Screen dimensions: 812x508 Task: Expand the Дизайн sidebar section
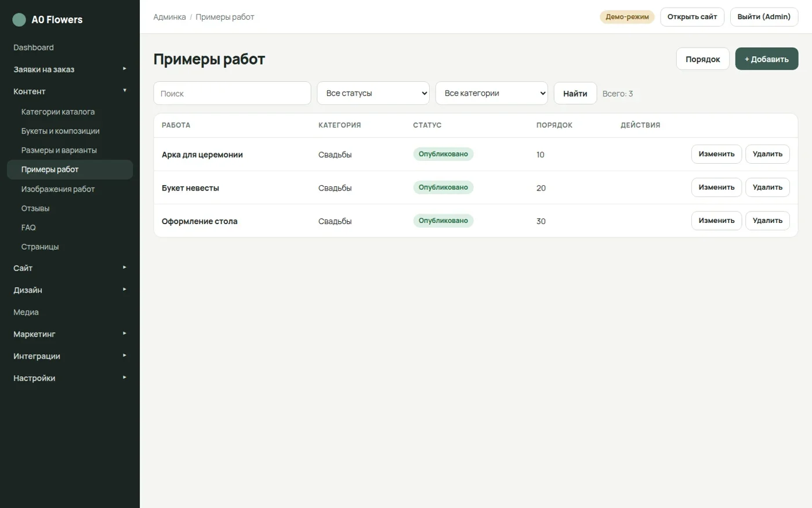(70, 290)
